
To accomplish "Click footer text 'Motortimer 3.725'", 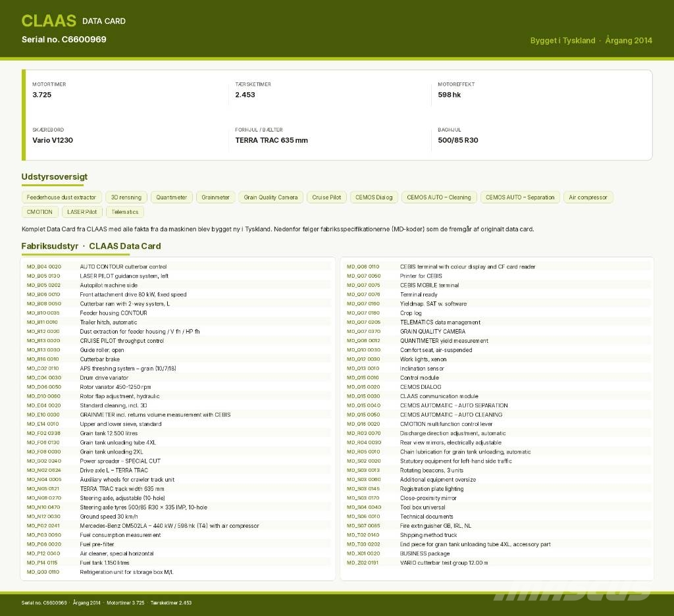I will click(126, 603).
